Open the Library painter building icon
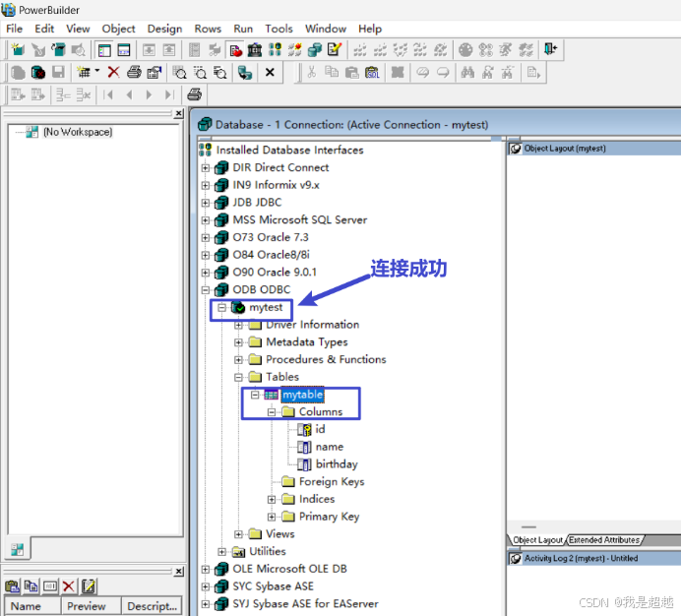This screenshot has width=681, height=616. [x=255, y=50]
